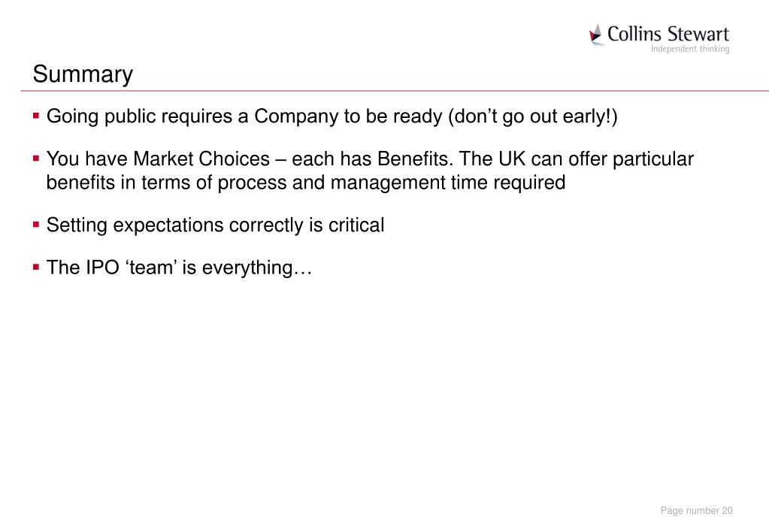
Task: Click the You have Market Choices line
Action: tap(370, 159)
